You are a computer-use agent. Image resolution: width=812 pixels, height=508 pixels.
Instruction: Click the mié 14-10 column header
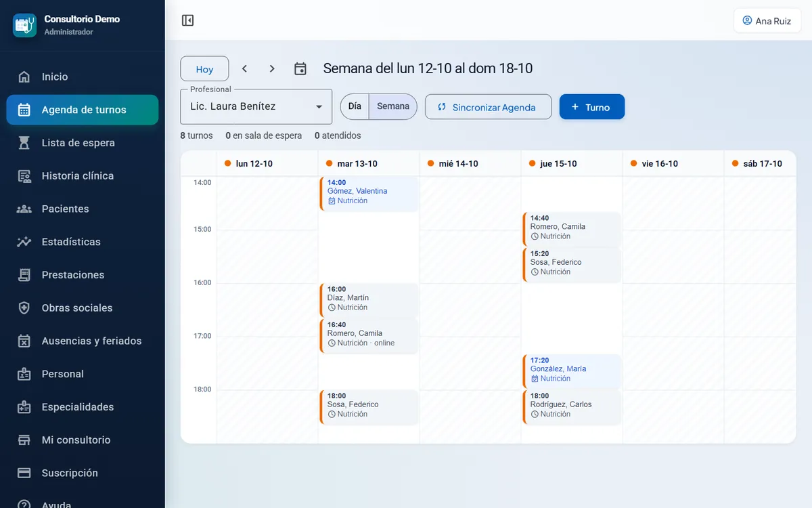[470, 163]
